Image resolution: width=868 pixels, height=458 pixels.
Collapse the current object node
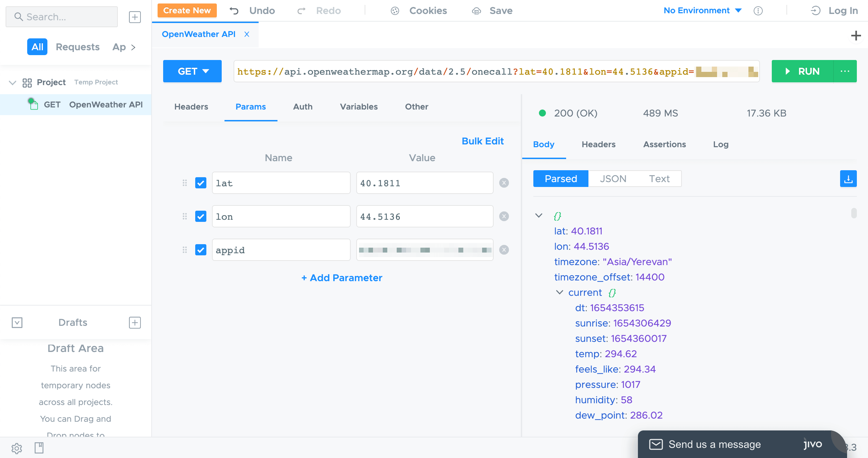[x=559, y=292]
